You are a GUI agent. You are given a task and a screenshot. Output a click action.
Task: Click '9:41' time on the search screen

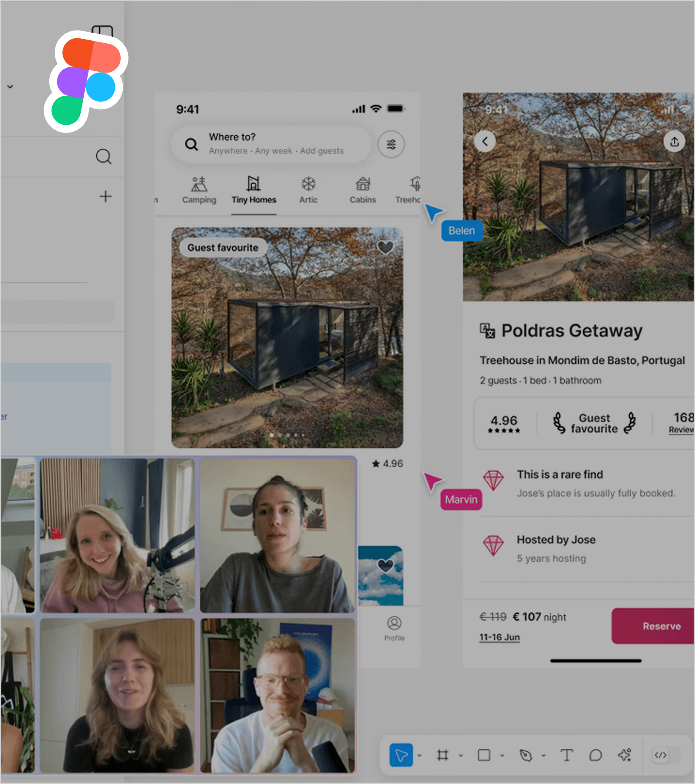pos(188,109)
